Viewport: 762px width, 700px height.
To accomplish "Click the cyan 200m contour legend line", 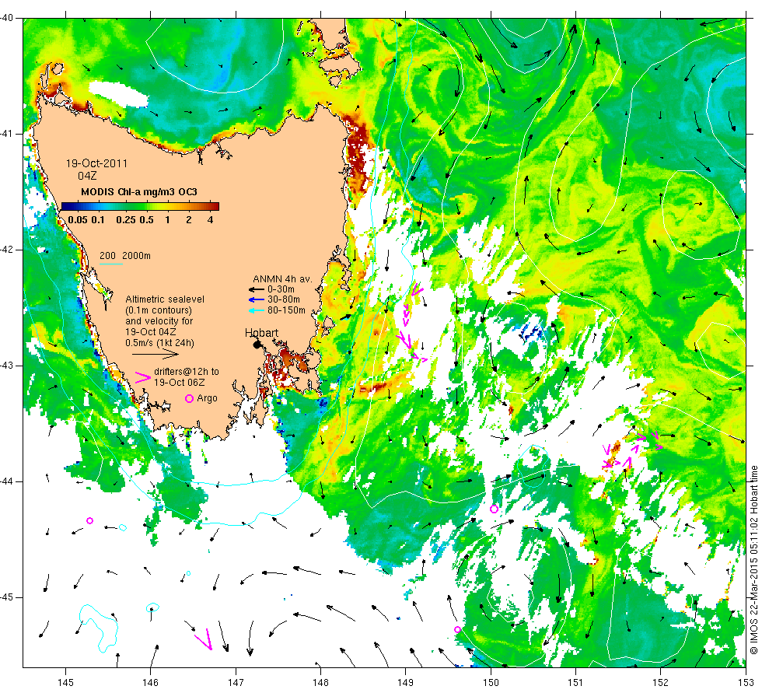I will 110,264.
